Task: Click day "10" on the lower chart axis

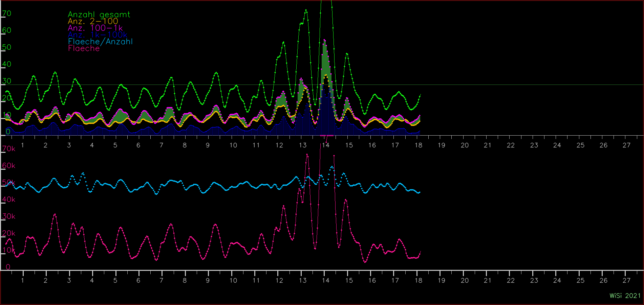Action: (x=233, y=280)
